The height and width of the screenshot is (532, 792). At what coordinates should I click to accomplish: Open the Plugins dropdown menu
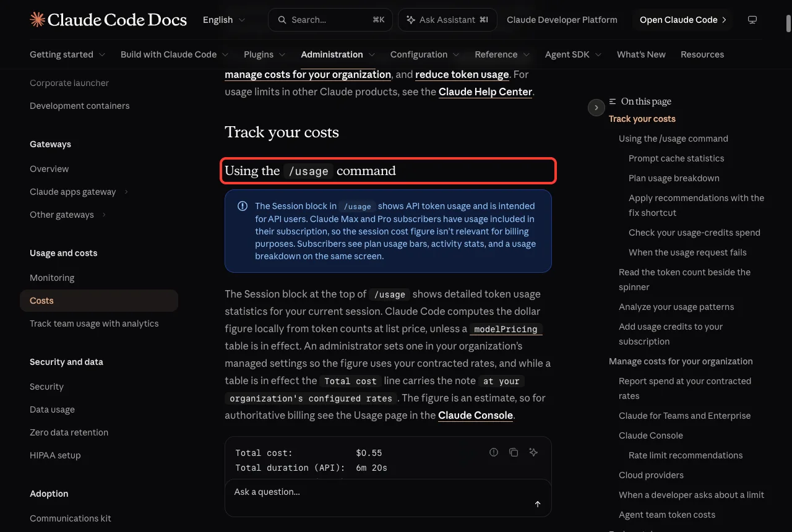[x=265, y=54]
